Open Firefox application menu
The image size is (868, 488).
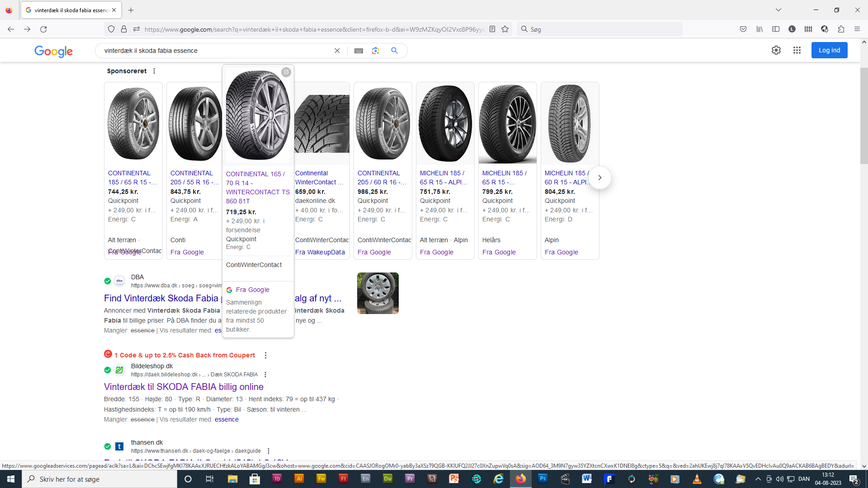click(x=857, y=29)
